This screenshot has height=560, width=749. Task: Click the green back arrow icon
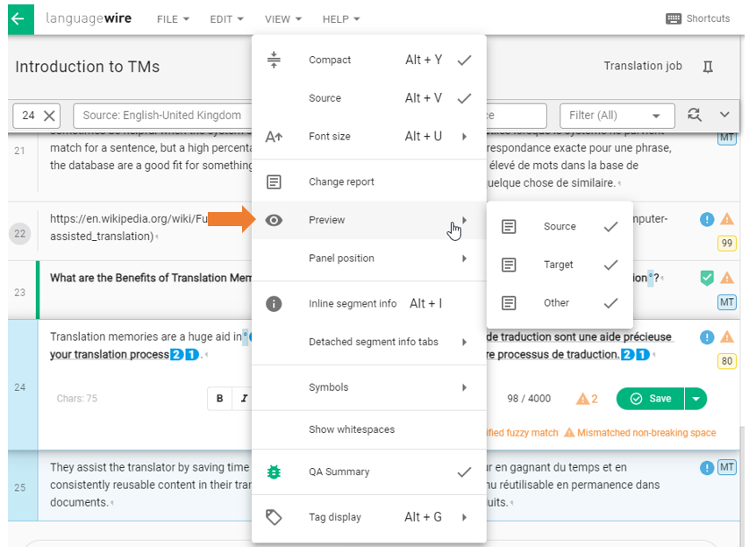click(18, 18)
